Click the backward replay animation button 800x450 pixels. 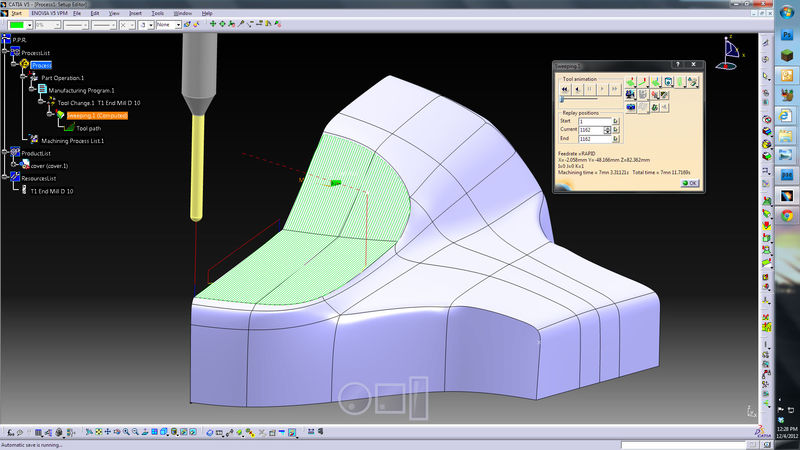(x=577, y=89)
